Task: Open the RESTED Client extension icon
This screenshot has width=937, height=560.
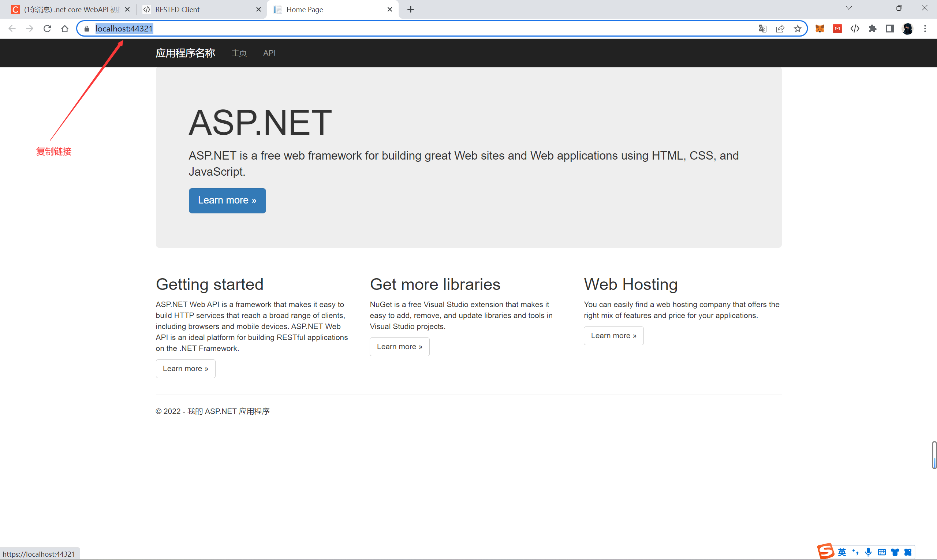Action: pyautogui.click(x=855, y=29)
